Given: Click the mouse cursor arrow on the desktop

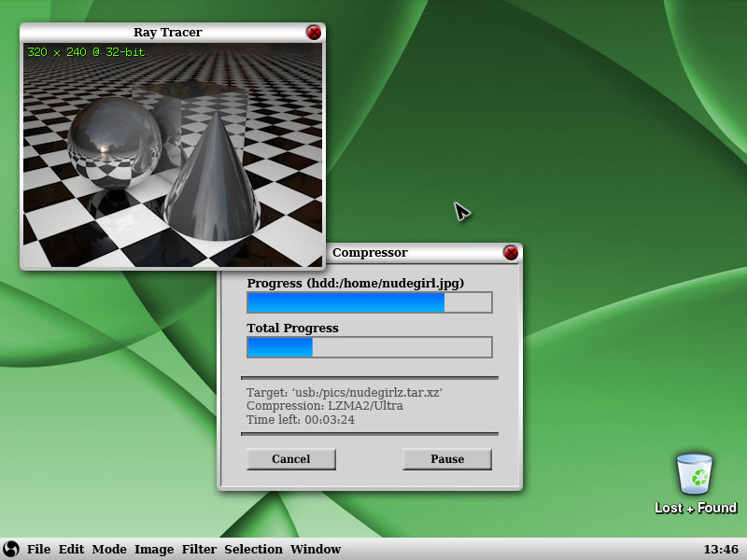Looking at the screenshot, I should coord(461,213).
